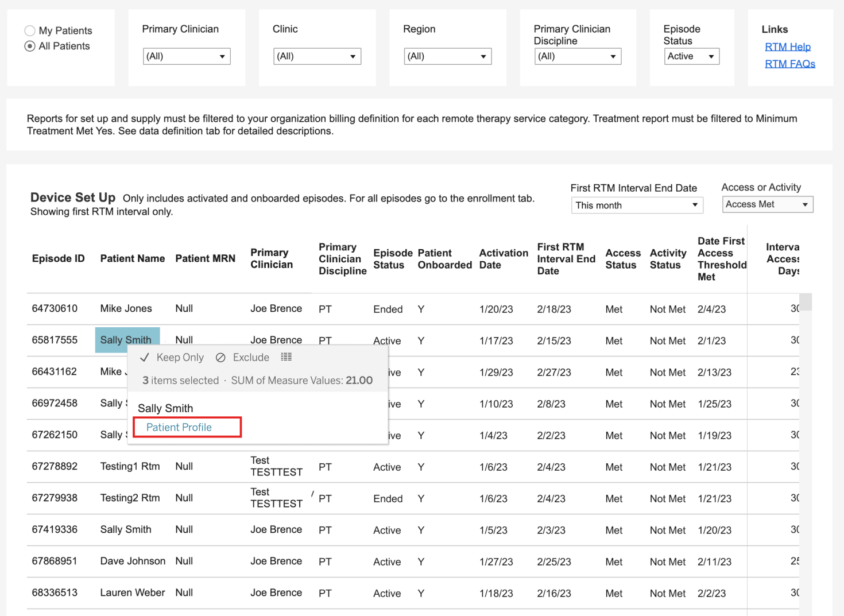844x616 pixels.
Task: Click the table vertical scrollbar thumb
Action: 806,302
